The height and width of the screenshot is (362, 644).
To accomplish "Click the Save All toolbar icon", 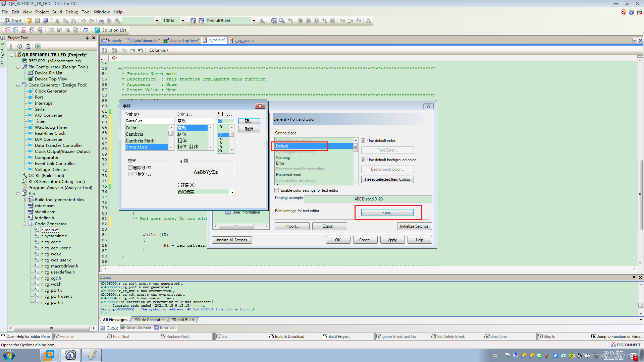I will coord(45,21).
